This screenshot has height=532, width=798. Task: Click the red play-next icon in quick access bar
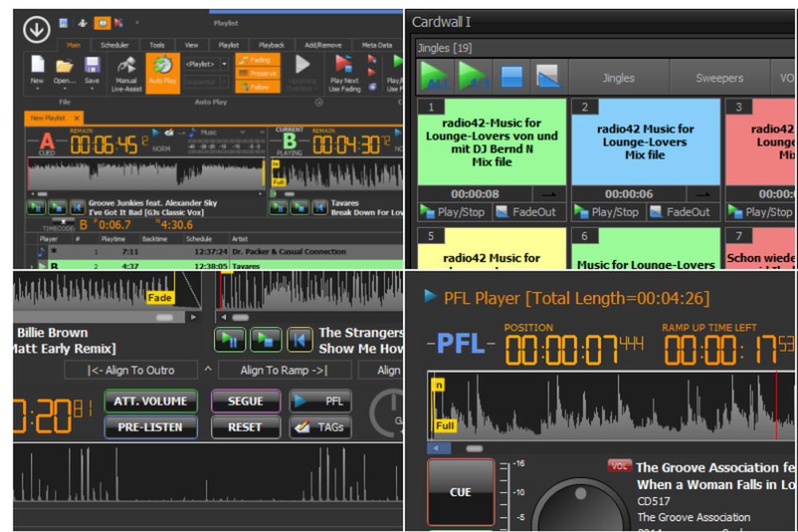(119, 23)
